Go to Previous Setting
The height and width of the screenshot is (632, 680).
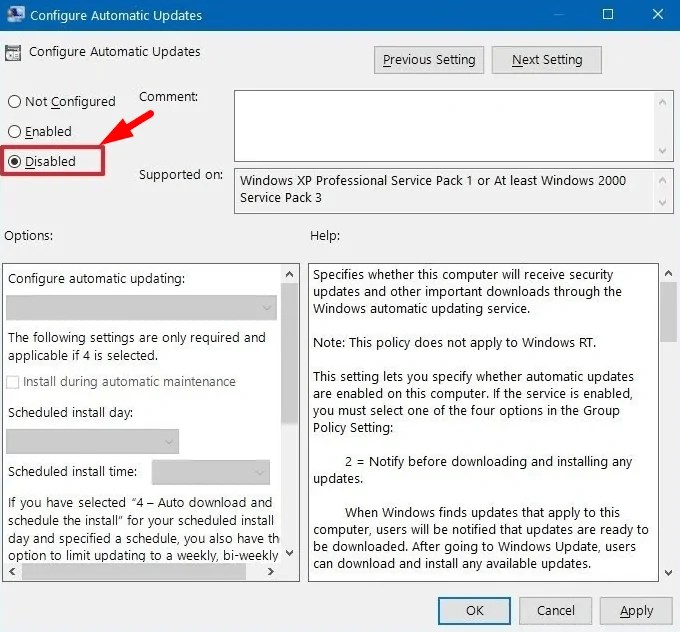(x=429, y=60)
